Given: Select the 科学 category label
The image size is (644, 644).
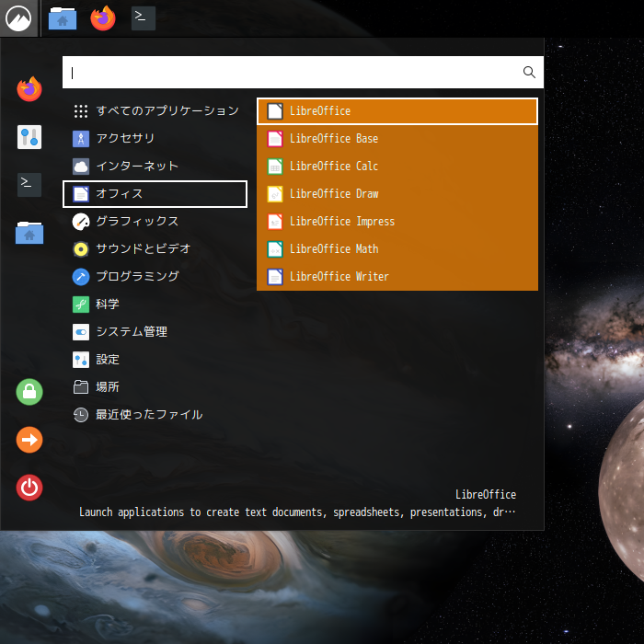Looking at the screenshot, I should pos(108,304).
